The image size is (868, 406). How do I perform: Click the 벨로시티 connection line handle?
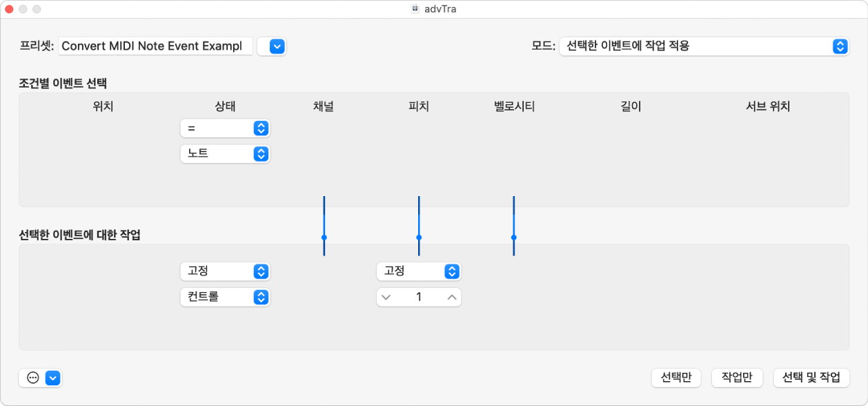(x=513, y=238)
